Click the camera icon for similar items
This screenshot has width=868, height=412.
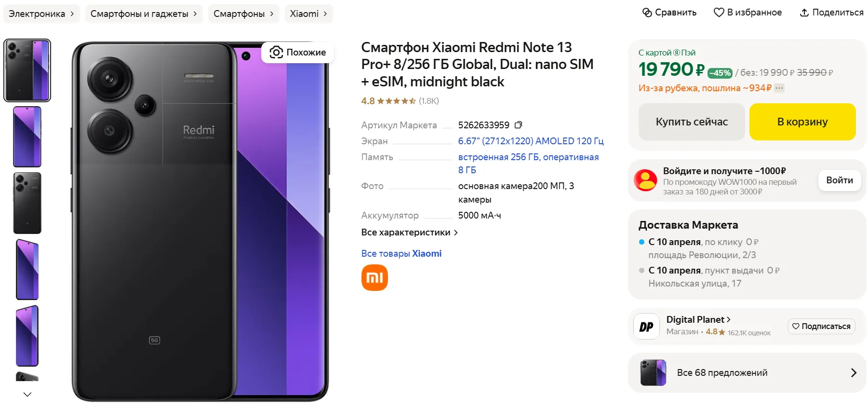coord(276,52)
